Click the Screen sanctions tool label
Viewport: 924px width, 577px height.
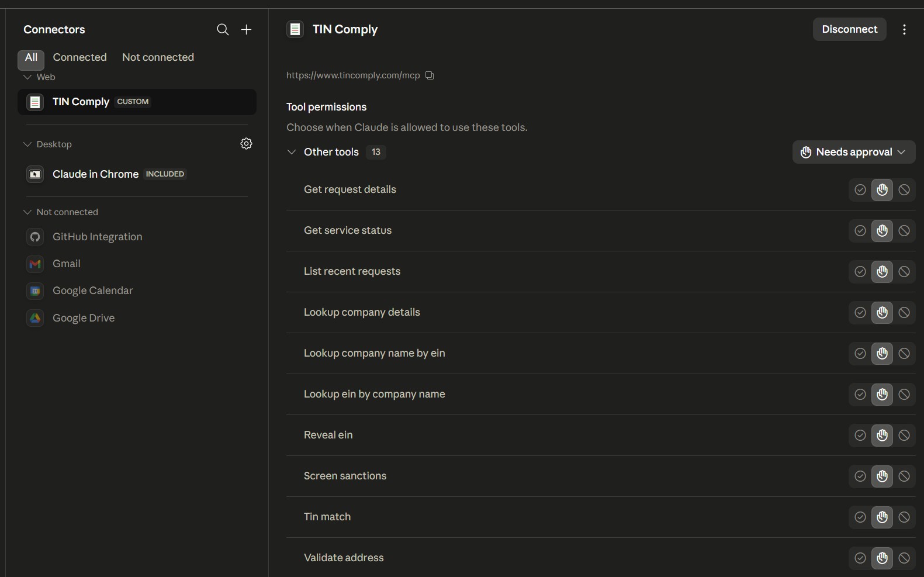coord(345,476)
